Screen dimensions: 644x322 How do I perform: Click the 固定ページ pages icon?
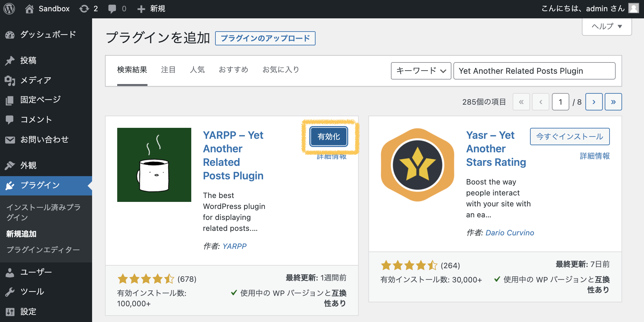pyautogui.click(x=10, y=100)
